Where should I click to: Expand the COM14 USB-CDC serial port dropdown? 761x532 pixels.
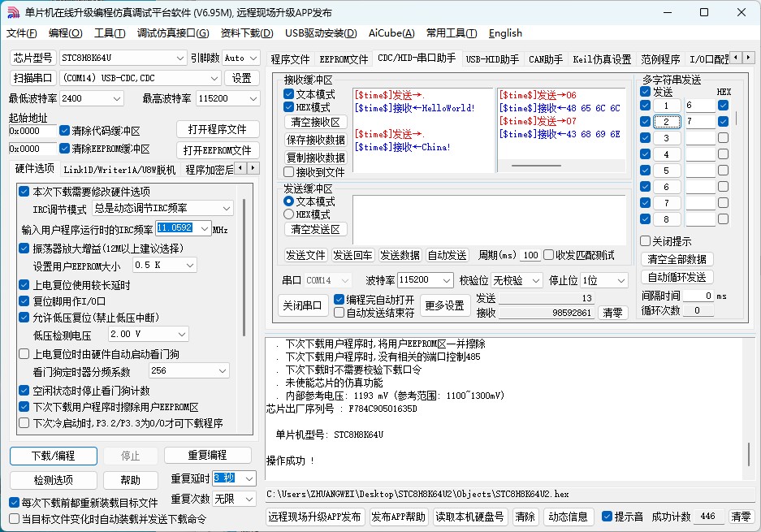214,78
